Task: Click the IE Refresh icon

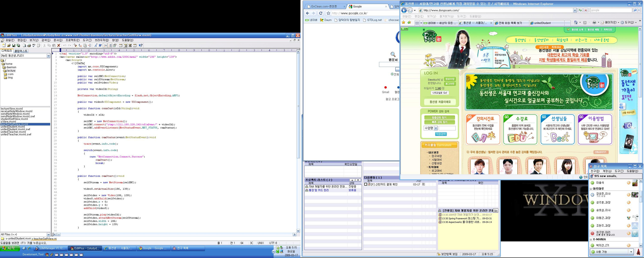Action: coord(580,10)
